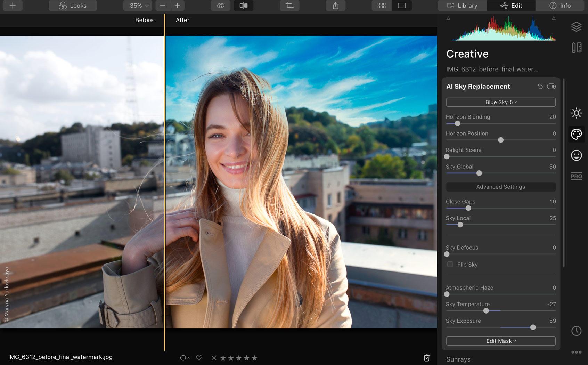
Task: Open the export/share panel
Action: 335,6
